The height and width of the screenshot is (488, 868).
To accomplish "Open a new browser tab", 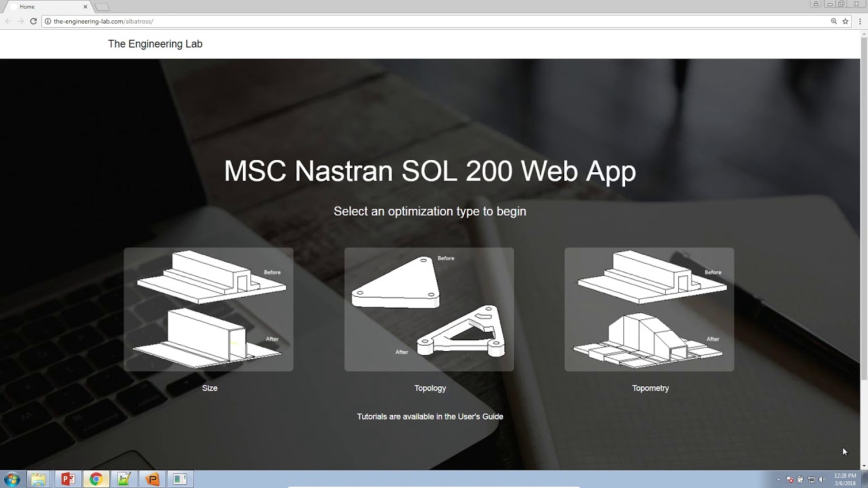I will [102, 7].
